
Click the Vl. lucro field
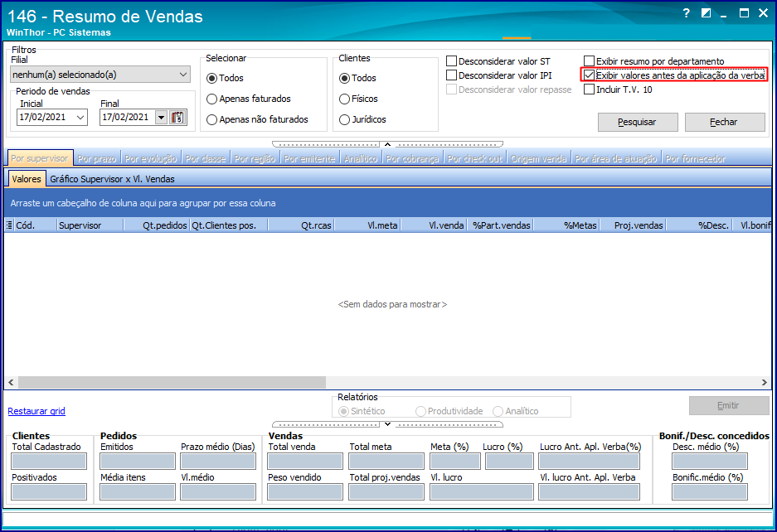click(x=482, y=492)
